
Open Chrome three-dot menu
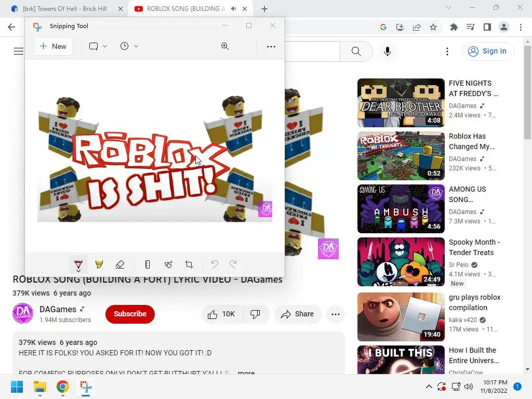(521, 27)
